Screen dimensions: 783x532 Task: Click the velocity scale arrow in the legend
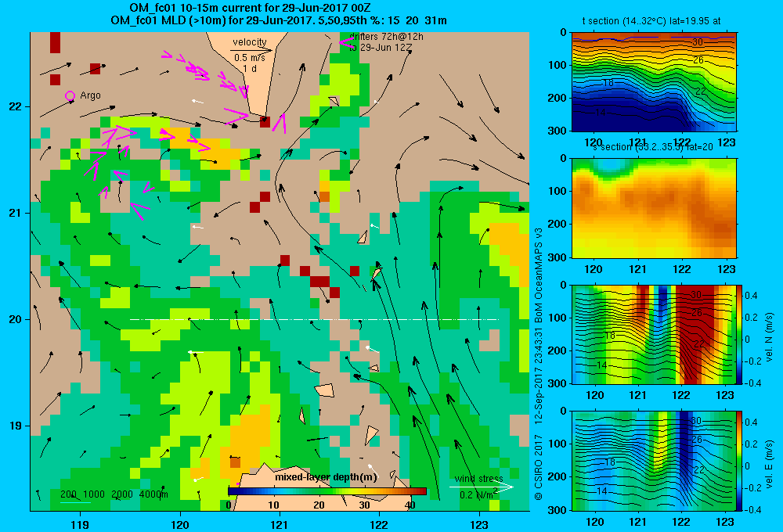(x=252, y=50)
